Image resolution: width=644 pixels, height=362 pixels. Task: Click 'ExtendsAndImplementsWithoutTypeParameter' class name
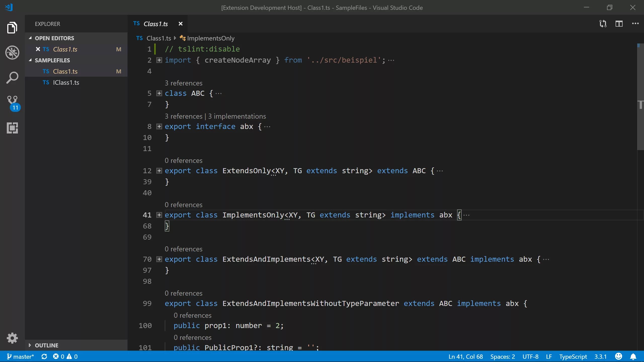[311, 303]
